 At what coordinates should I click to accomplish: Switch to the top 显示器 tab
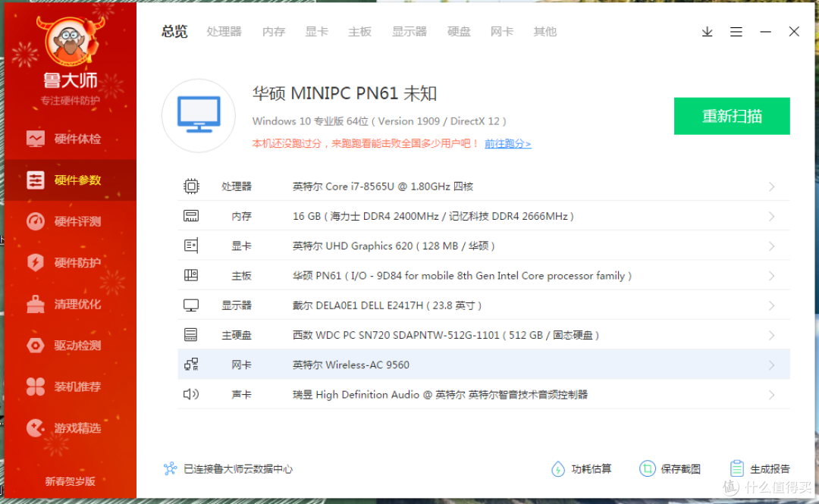(x=409, y=31)
